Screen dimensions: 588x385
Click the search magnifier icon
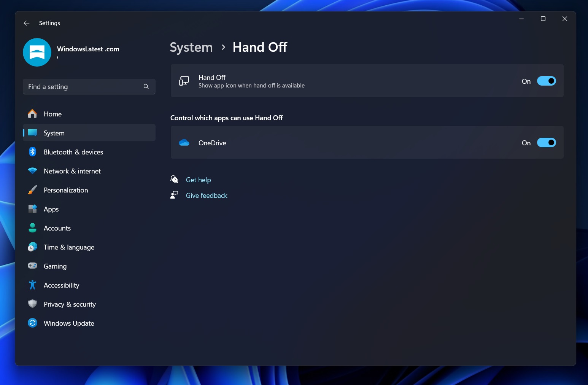pos(146,87)
